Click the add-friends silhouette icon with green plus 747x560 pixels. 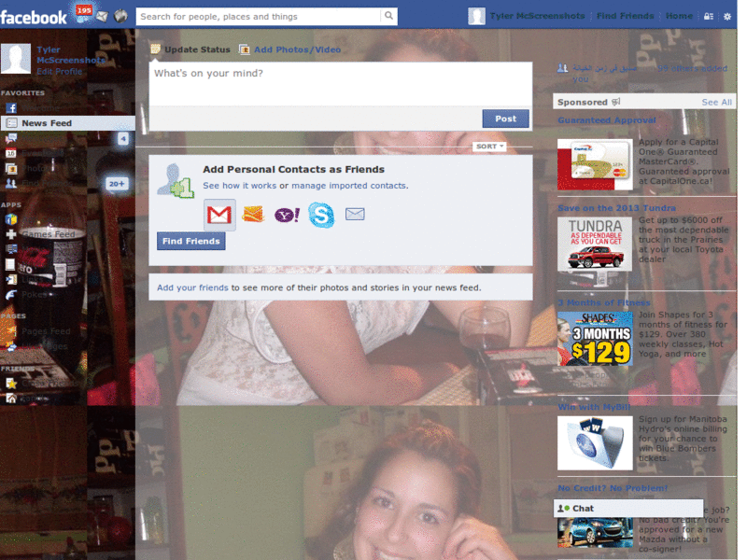(176, 181)
